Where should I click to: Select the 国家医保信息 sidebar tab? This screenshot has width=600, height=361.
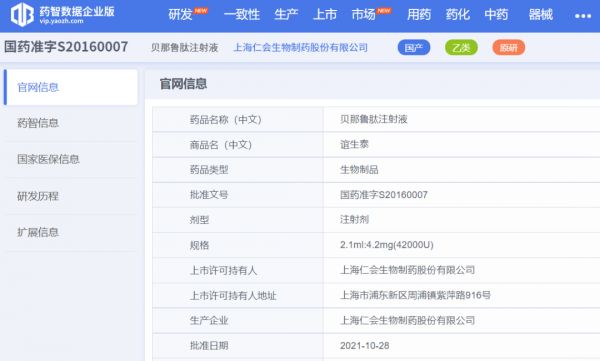click(71, 159)
